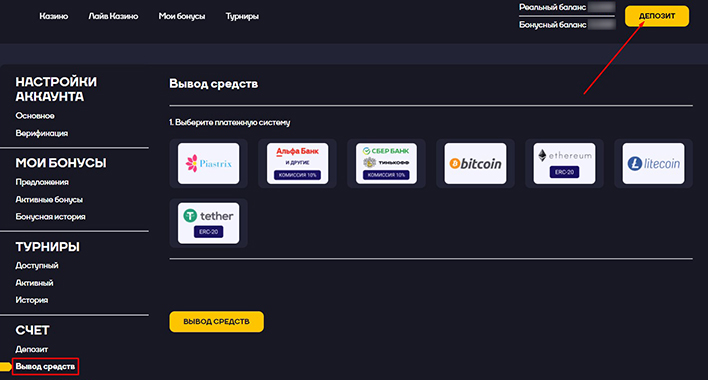Open Доступный tournaments link

[x=37, y=265]
